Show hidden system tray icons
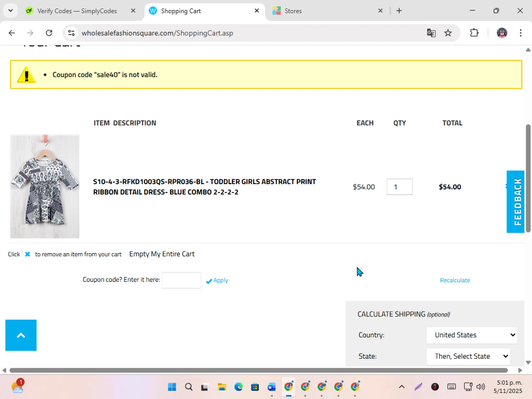The height and width of the screenshot is (399, 532). 402,387
